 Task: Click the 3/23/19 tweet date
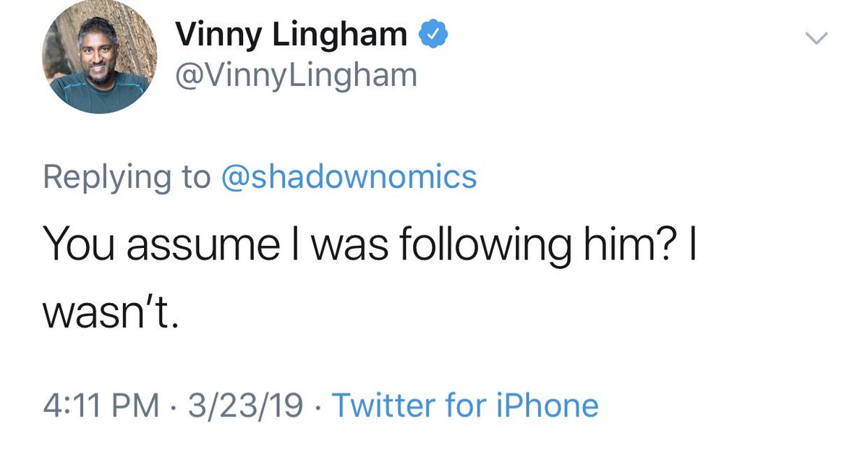244,406
